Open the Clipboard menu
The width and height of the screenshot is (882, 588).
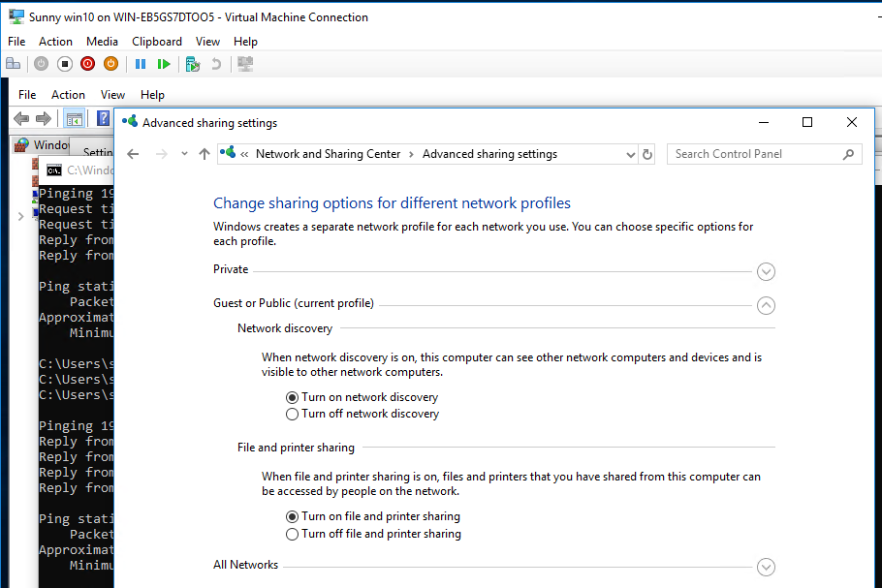(x=157, y=42)
